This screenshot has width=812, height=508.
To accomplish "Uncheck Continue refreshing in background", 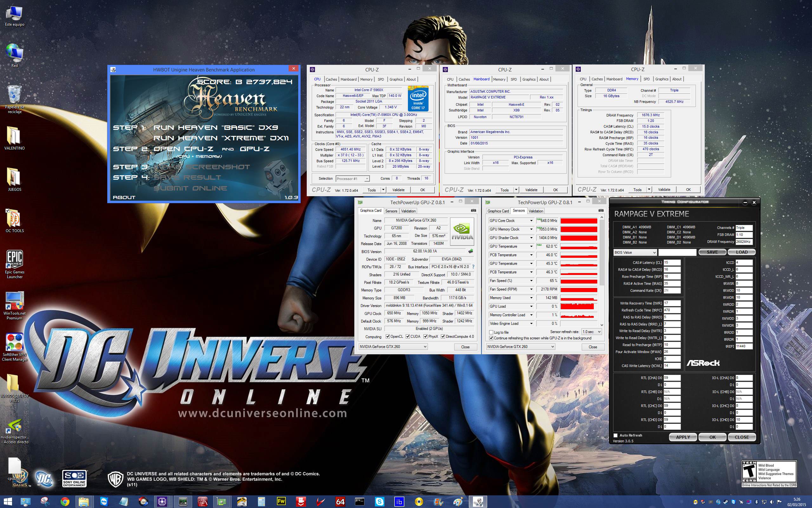I will point(491,338).
